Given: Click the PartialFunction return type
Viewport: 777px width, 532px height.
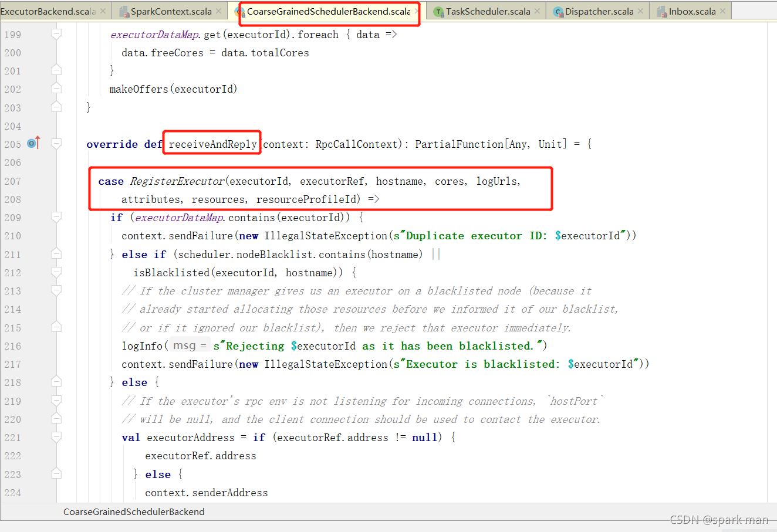Looking at the screenshot, I should (460, 144).
